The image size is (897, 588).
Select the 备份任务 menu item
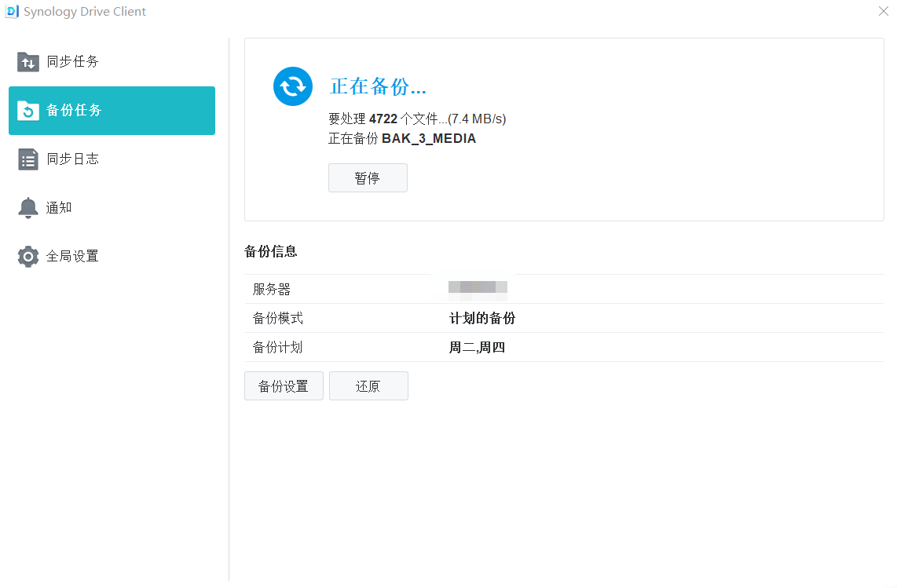pyautogui.click(x=112, y=111)
